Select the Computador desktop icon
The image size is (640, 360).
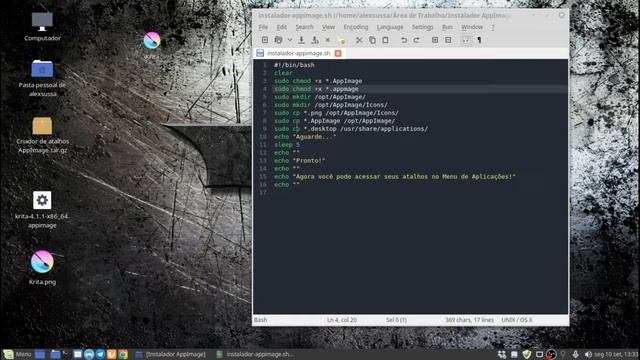point(42,27)
